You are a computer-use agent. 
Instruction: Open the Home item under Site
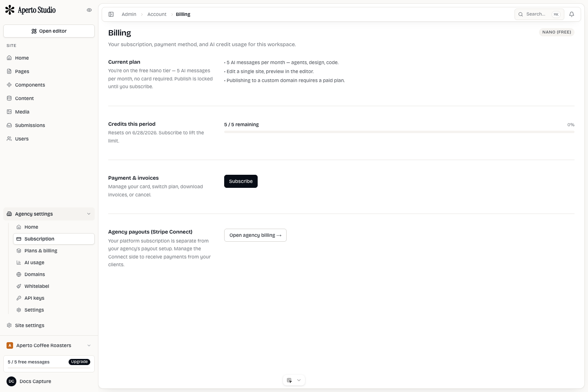coord(49,58)
